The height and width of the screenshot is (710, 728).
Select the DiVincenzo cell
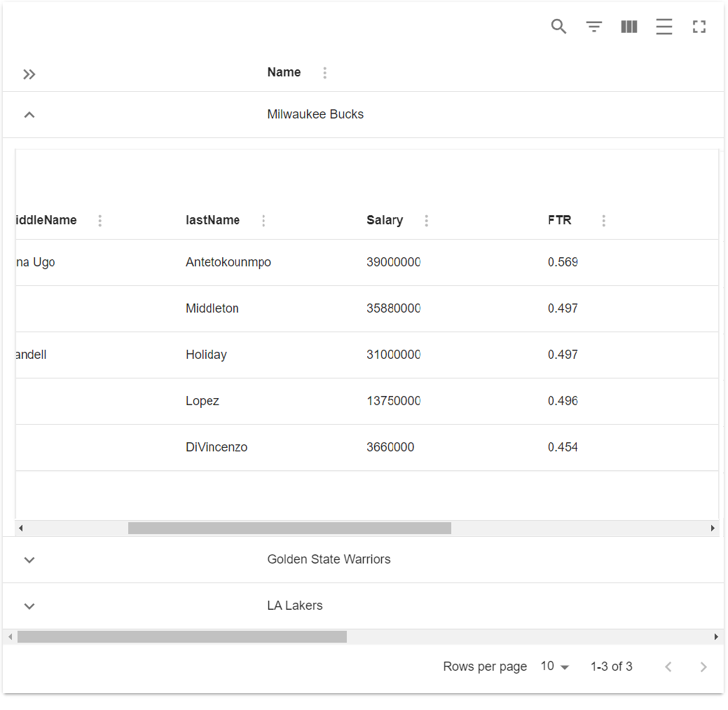pyautogui.click(x=217, y=447)
